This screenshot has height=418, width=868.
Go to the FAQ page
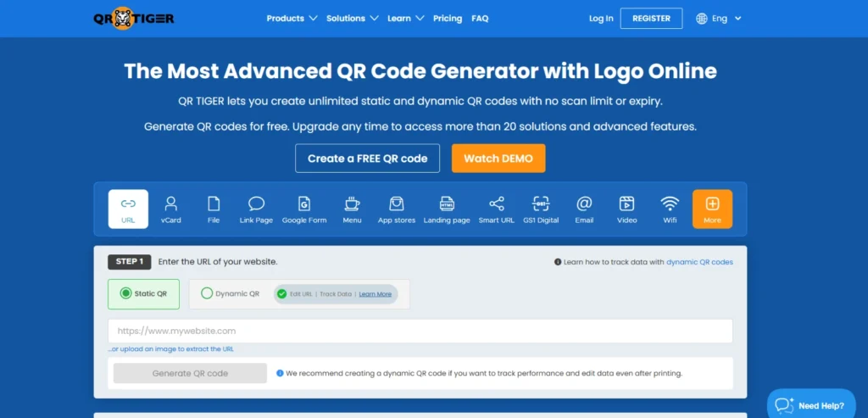(x=480, y=19)
